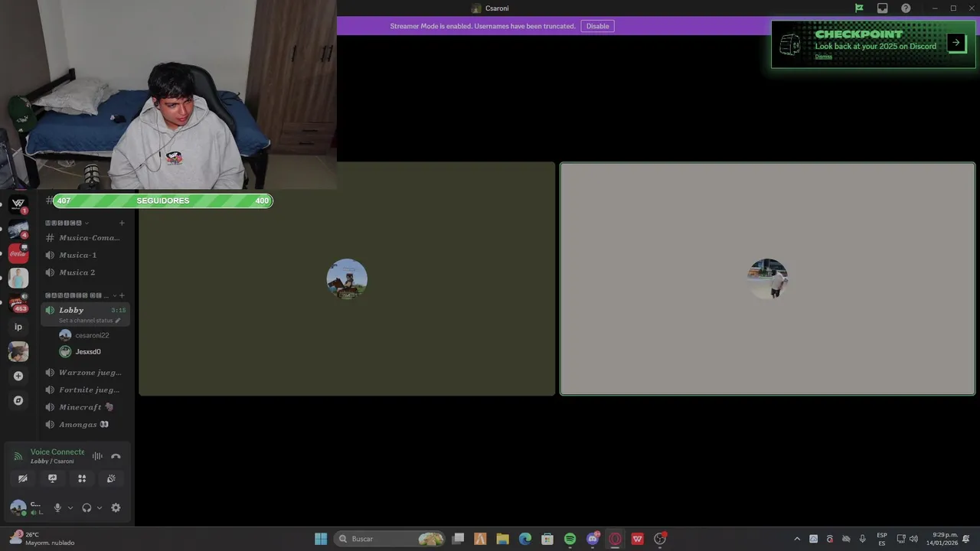980x551 pixels.
Task: Open the noise suppression waveform icon
Action: pos(97,456)
